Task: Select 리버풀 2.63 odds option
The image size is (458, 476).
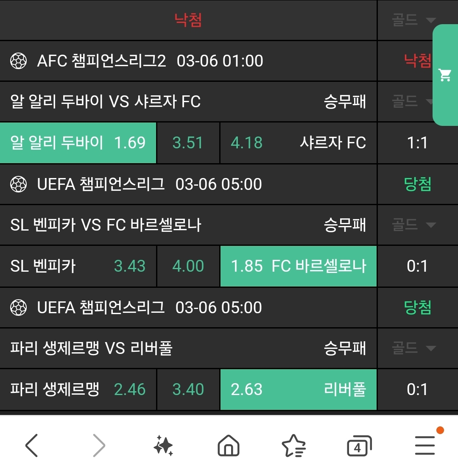Action: (x=298, y=390)
